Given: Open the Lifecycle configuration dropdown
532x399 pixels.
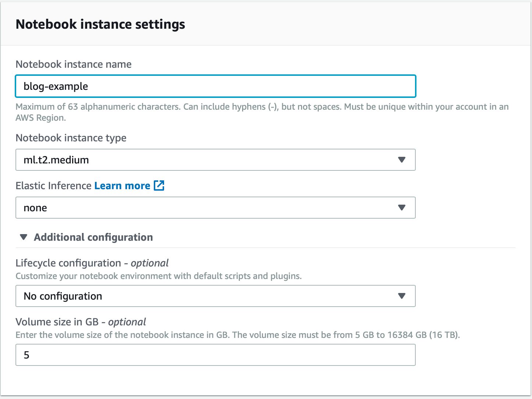Looking at the screenshot, I should click(215, 296).
